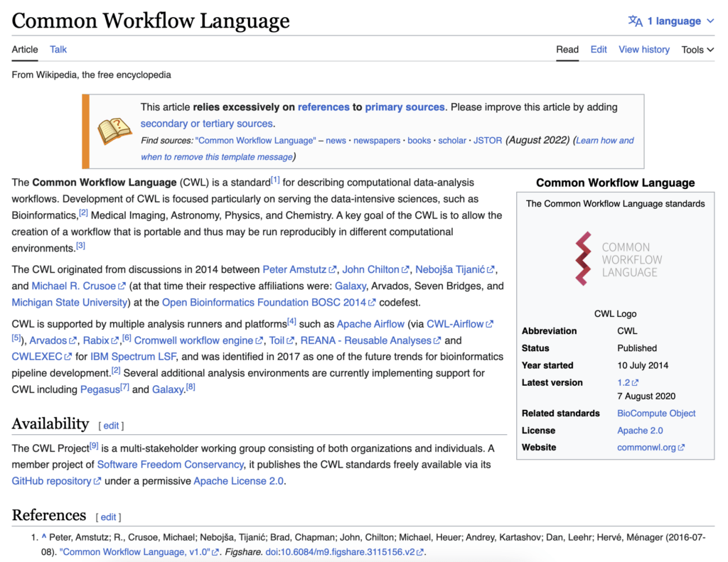728x562 pixels.
Task: Click external-link icon after Rabix
Action: tap(114, 340)
